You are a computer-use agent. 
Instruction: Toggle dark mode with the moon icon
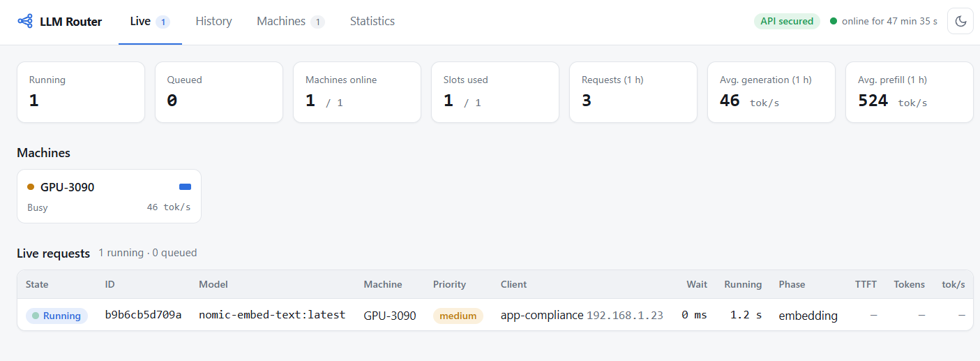(960, 22)
